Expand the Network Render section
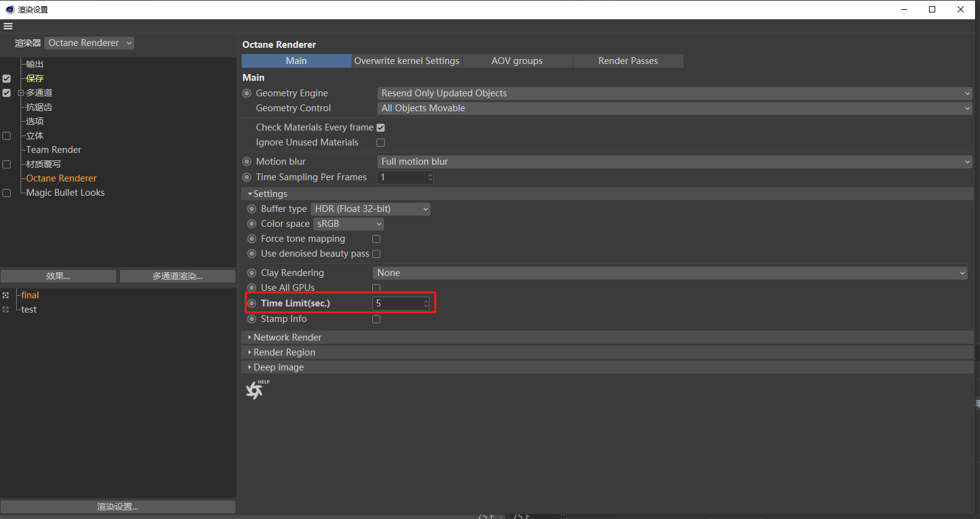The height and width of the screenshot is (519, 980). click(607, 338)
